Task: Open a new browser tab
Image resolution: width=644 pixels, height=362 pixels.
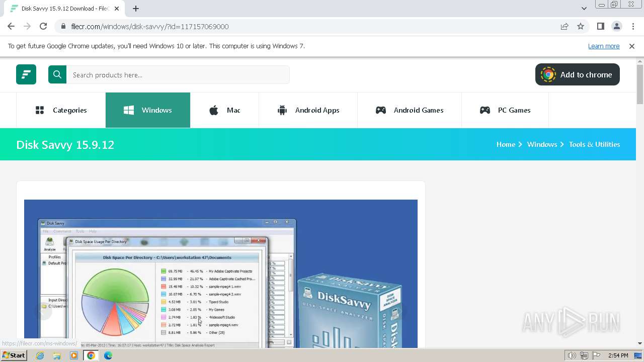Action: click(136, 8)
